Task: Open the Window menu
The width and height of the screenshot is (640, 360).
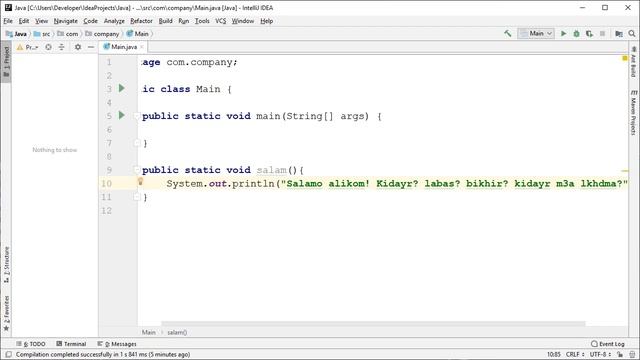Action: [243, 21]
